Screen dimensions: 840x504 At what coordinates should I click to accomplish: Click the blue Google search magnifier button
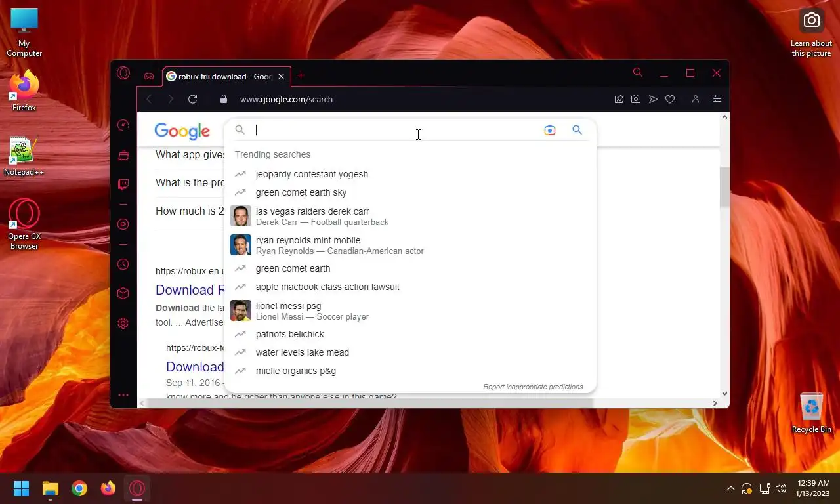point(577,130)
